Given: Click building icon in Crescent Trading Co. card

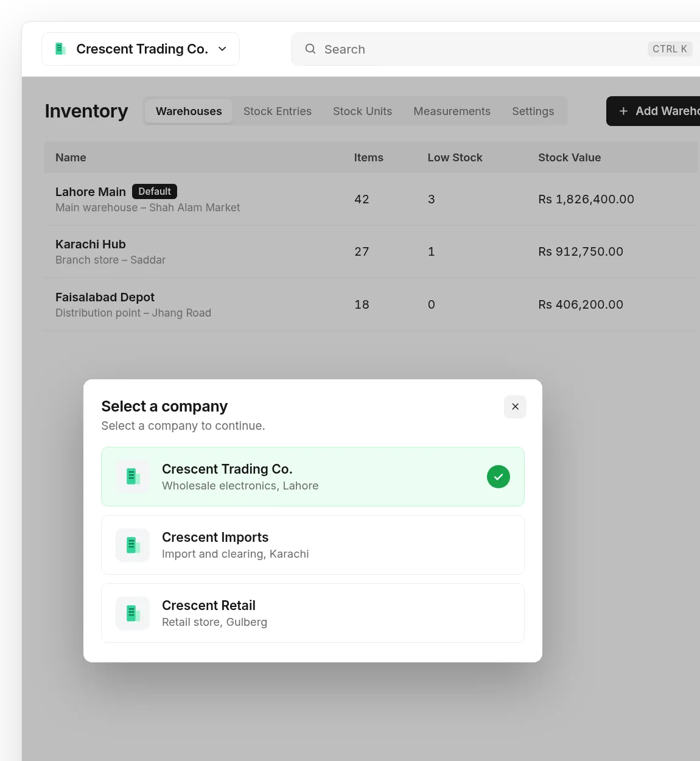Looking at the screenshot, I should click(133, 477).
